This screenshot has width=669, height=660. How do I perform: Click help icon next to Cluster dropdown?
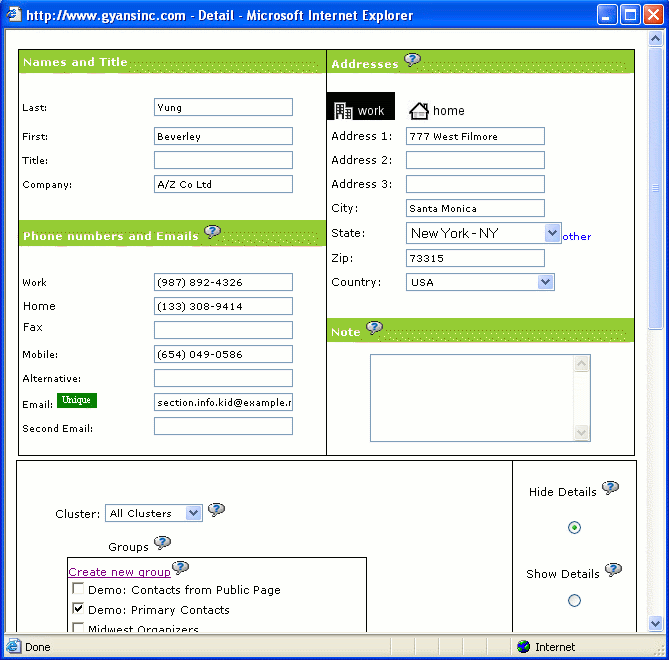tap(216, 510)
